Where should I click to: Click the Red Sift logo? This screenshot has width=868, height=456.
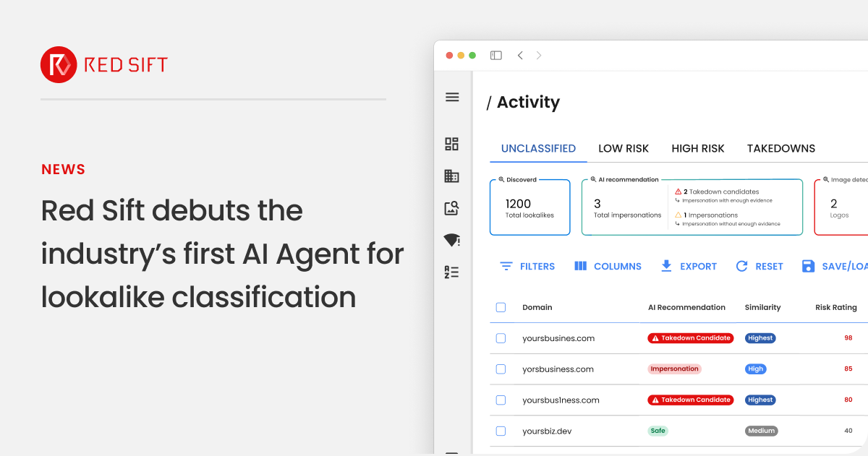click(x=104, y=65)
